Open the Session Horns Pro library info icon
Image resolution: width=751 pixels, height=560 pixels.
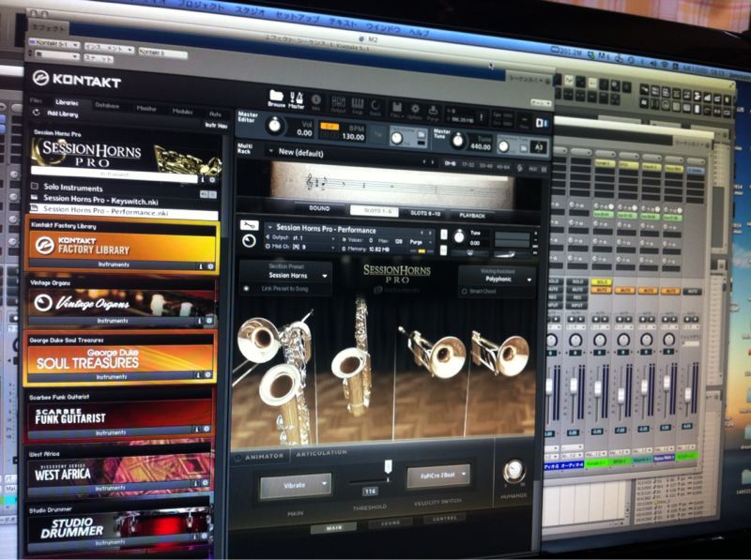point(203,179)
